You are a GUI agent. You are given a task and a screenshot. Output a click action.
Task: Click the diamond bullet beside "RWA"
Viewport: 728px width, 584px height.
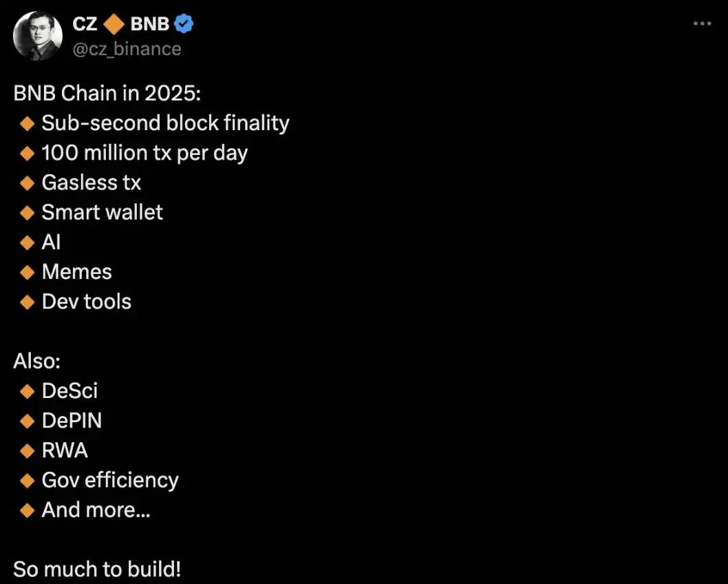coord(28,450)
